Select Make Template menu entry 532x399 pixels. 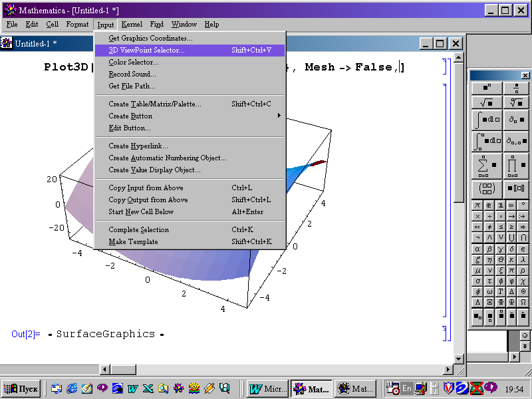(190, 241)
